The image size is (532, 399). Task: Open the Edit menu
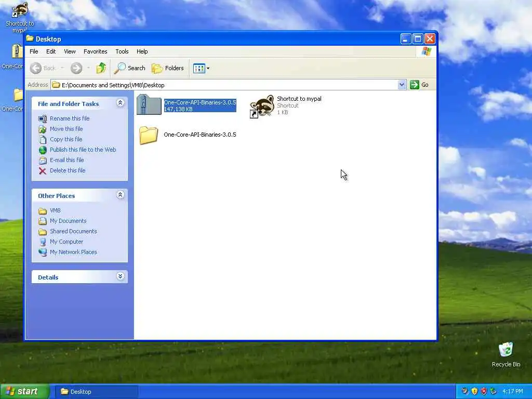click(x=51, y=51)
